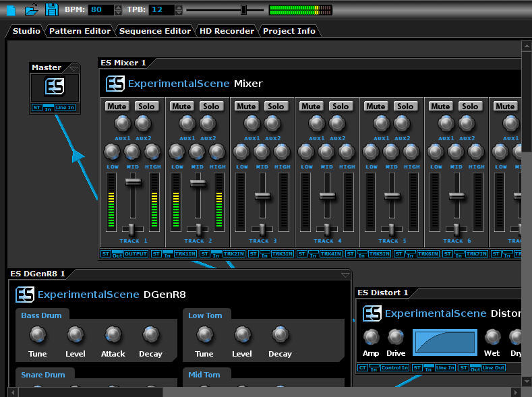The height and width of the screenshot is (397, 532).
Task: Open the Project Info tab
Action: [289, 31]
